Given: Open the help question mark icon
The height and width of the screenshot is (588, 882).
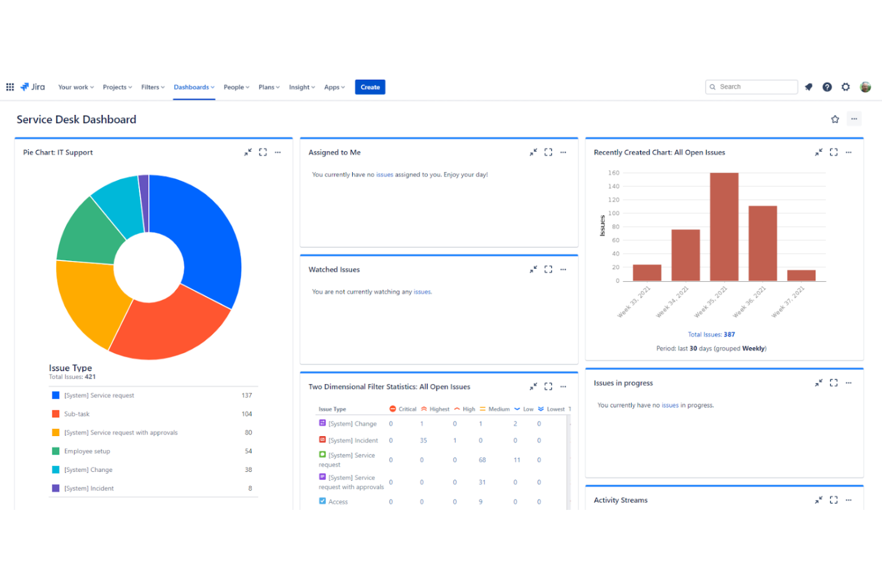Looking at the screenshot, I should (x=827, y=87).
